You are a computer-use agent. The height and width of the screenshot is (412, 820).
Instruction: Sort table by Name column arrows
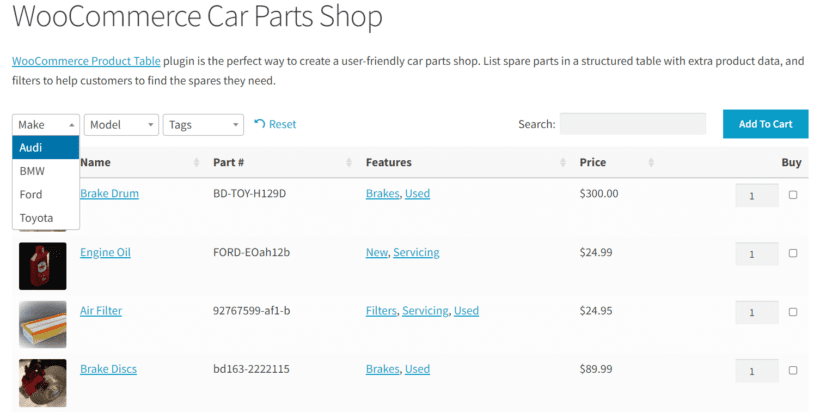[x=197, y=162]
